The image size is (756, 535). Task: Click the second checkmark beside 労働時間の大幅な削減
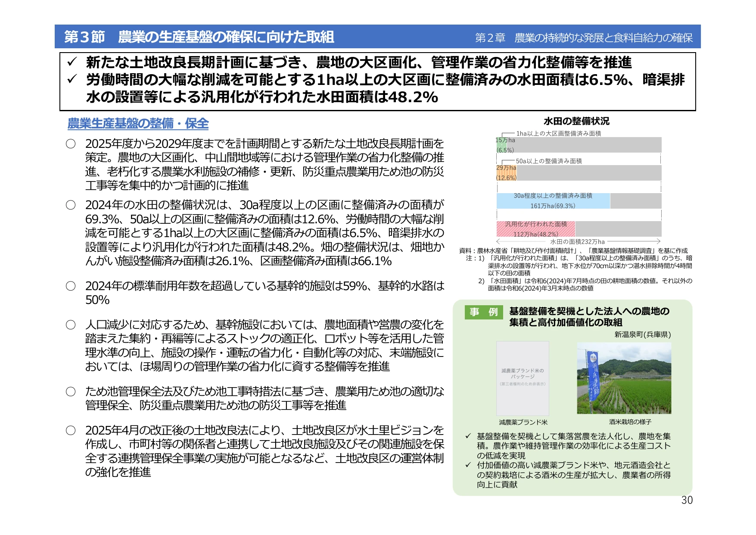click(72, 79)
